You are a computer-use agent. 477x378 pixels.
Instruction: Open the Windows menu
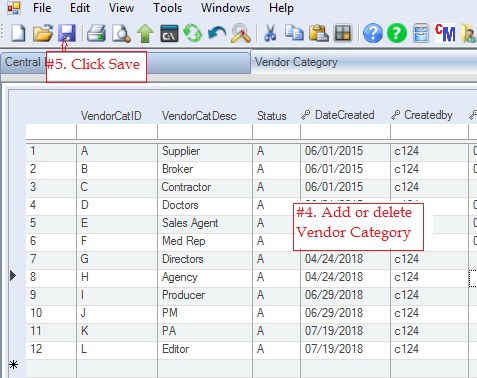(x=225, y=8)
